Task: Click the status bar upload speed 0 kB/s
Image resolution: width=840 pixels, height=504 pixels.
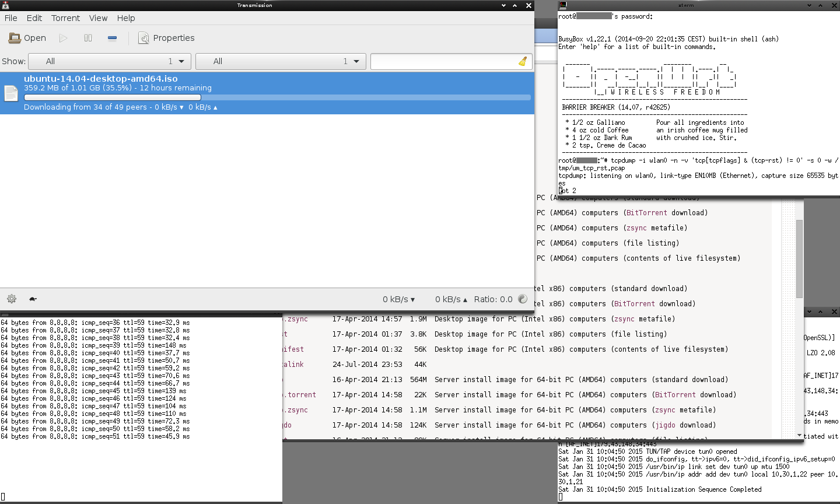Action: click(x=451, y=299)
